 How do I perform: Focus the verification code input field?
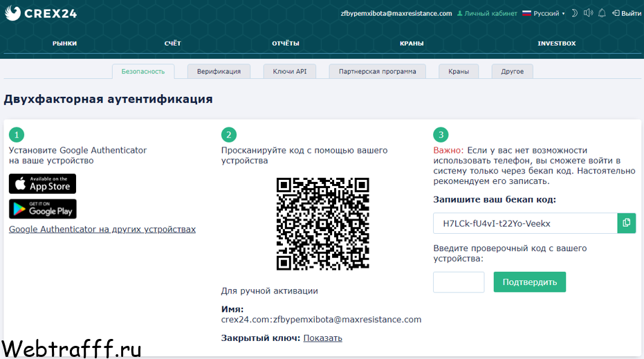[x=459, y=282]
